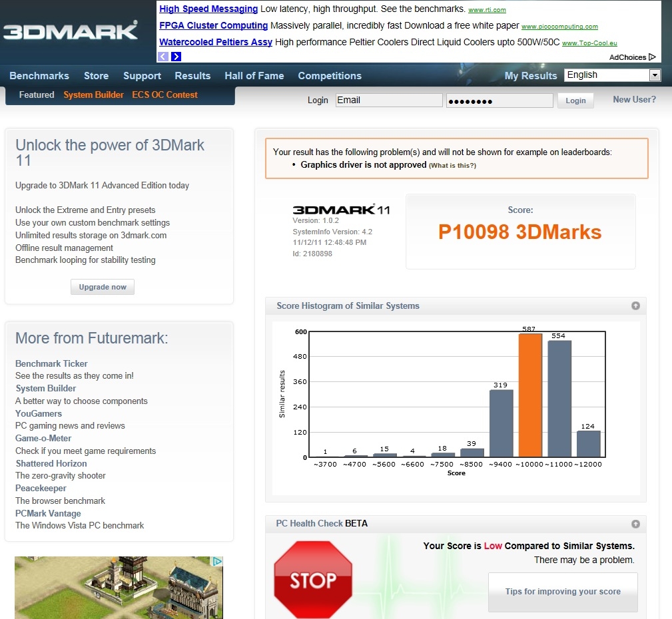Click 'Graphics driver is not approved' text
This screenshot has width=672, height=619.
(364, 165)
